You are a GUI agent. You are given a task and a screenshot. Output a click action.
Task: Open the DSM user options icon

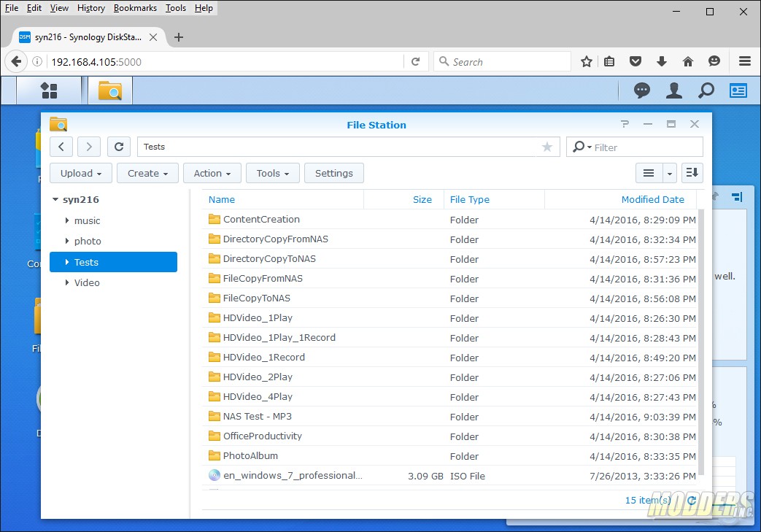673,90
